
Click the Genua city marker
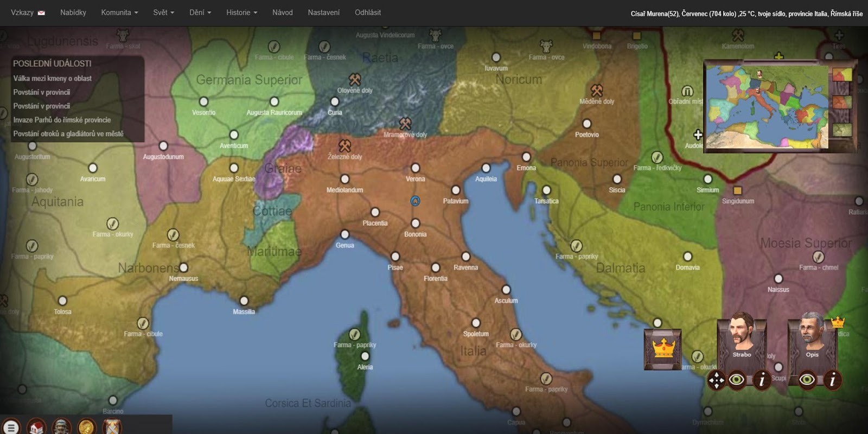point(344,234)
